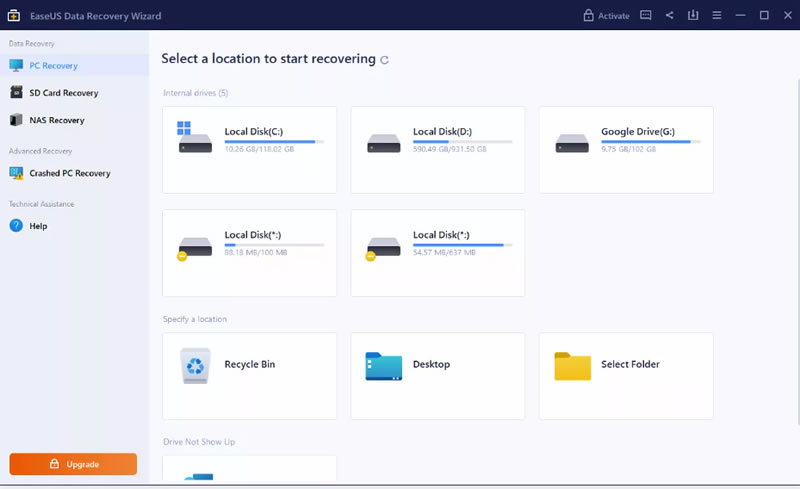Open the feedback message icon in title bar
Image resolution: width=800 pixels, height=489 pixels.
(x=645, y=15)
